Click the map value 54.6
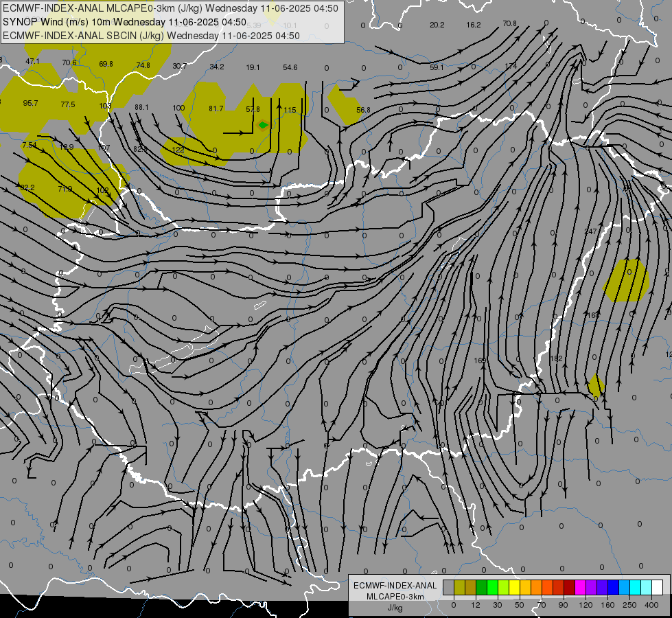 coord(290,67)
